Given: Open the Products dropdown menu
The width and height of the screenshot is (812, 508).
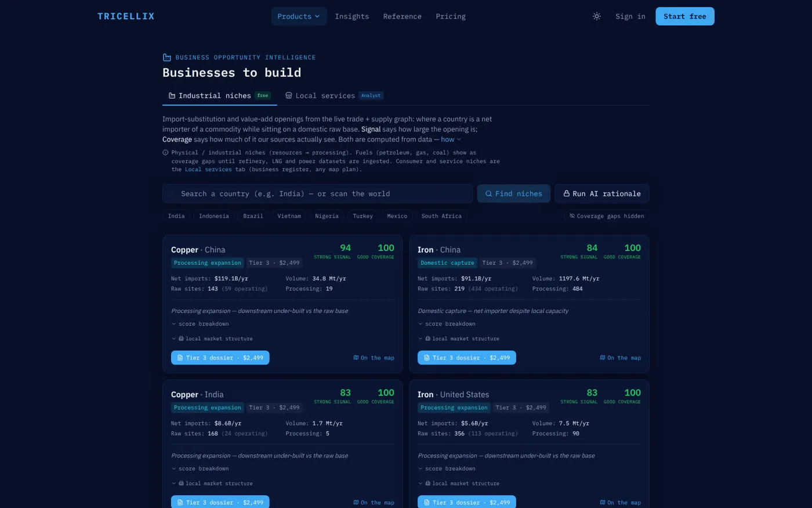Looking at the screenshot, I should (299, 16).
